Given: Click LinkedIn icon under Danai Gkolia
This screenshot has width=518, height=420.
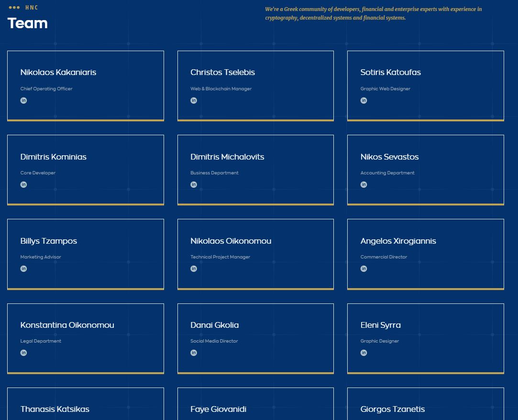Looking at the screenshot, I should tap(194, 353).
